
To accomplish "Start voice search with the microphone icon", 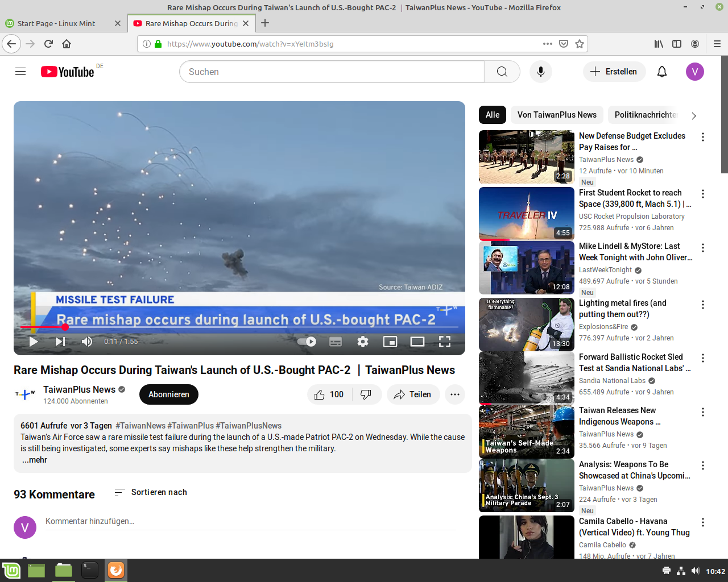I will (540, 72).
